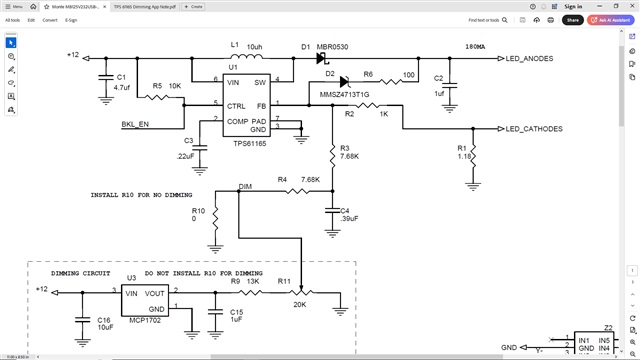Minimize the Acrobat window
The image size is (640, 360).
point(599,7)
